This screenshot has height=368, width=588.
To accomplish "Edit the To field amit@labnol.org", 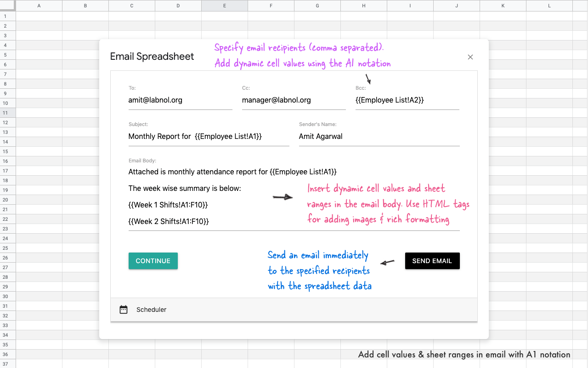I will [x=181, y=100].
